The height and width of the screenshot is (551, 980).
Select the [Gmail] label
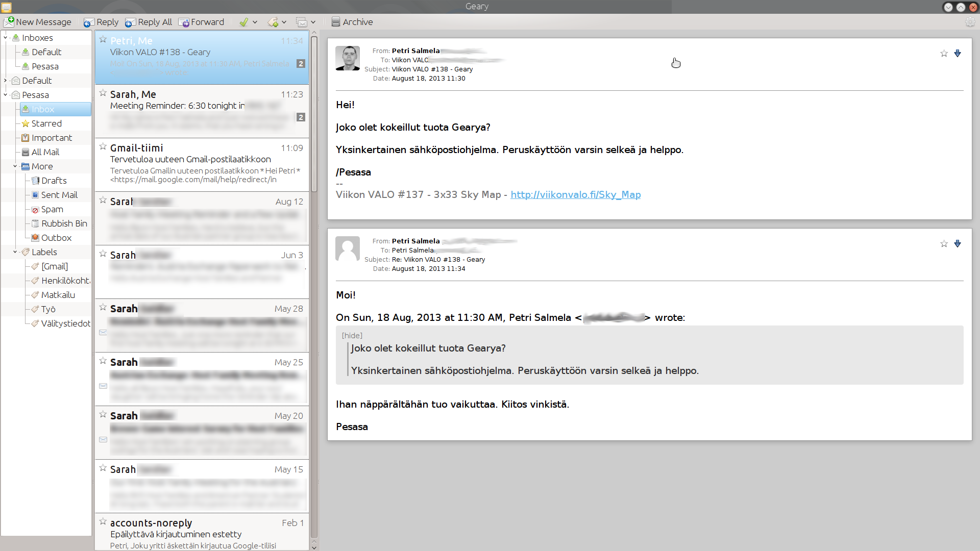click(x=54, y=266)
